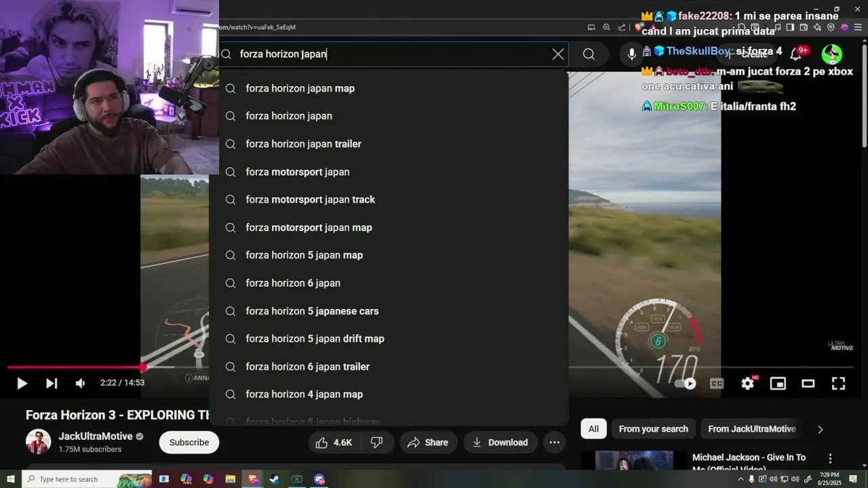Select the 'All' filter chip
868x488 pixels.
coord(593,429)
